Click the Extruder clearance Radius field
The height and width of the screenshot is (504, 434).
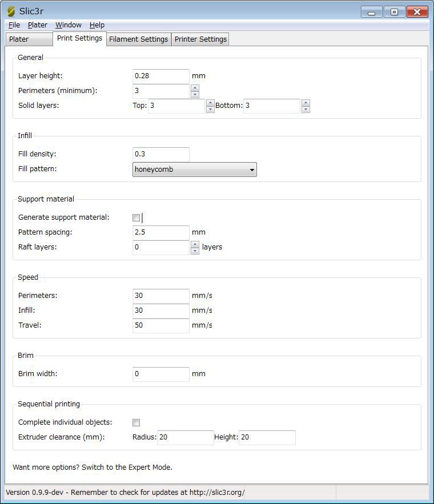(186, 437)
